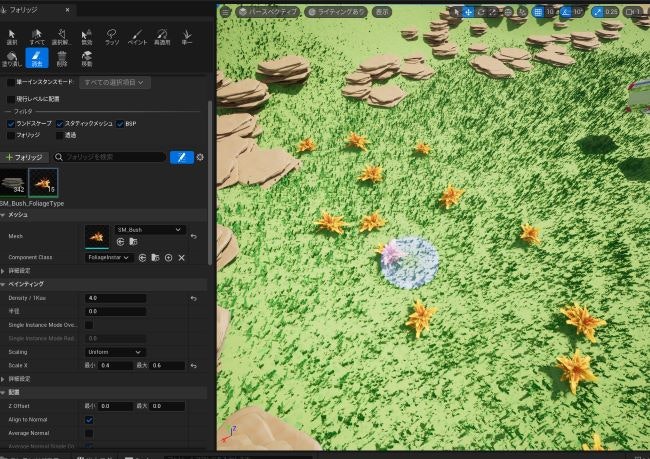Clear Component Class with X icon

(182, 258)
